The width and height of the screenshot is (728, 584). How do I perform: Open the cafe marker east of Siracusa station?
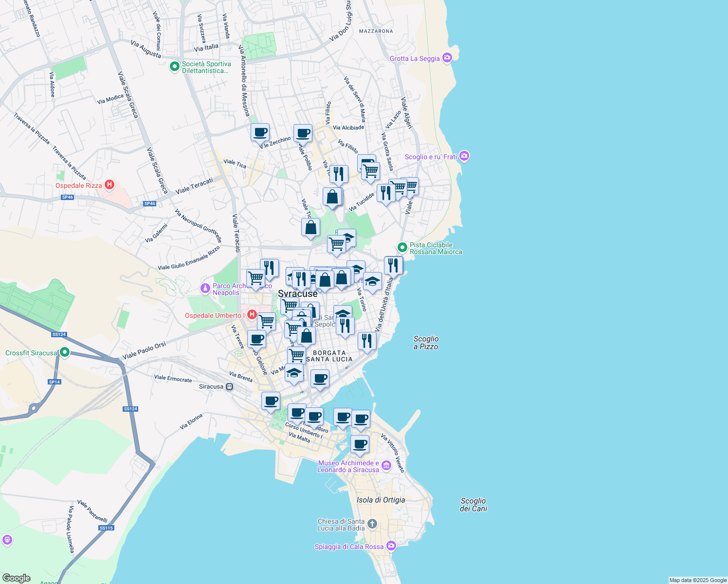point(271,401)
